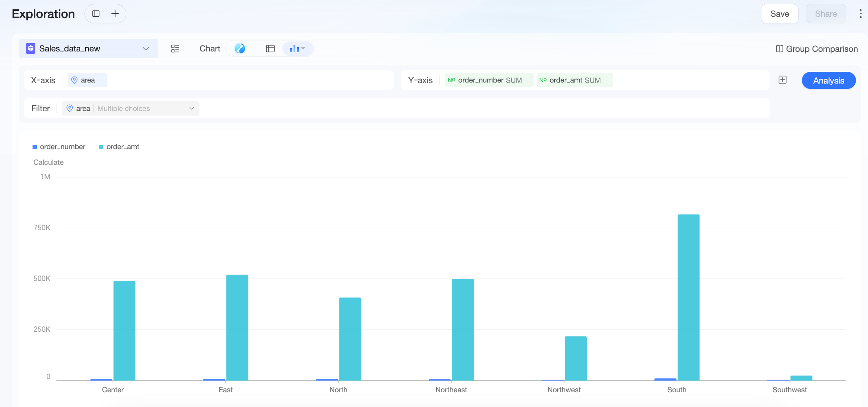Screen dimensions: 868x407
Task: Click the blue Analysis button
Action: tap(828, 81)
